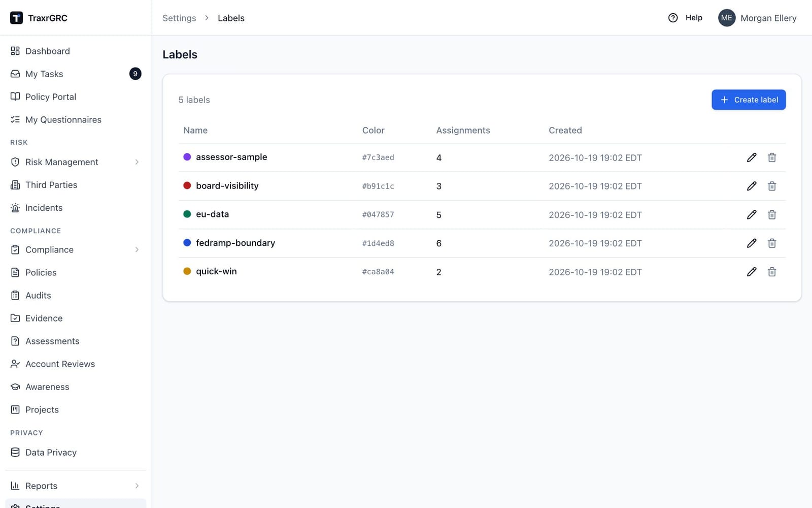This screenshot has width=812, height=508.
Task: Click the TraxrGRC logo icon
Action: [16, 18]
